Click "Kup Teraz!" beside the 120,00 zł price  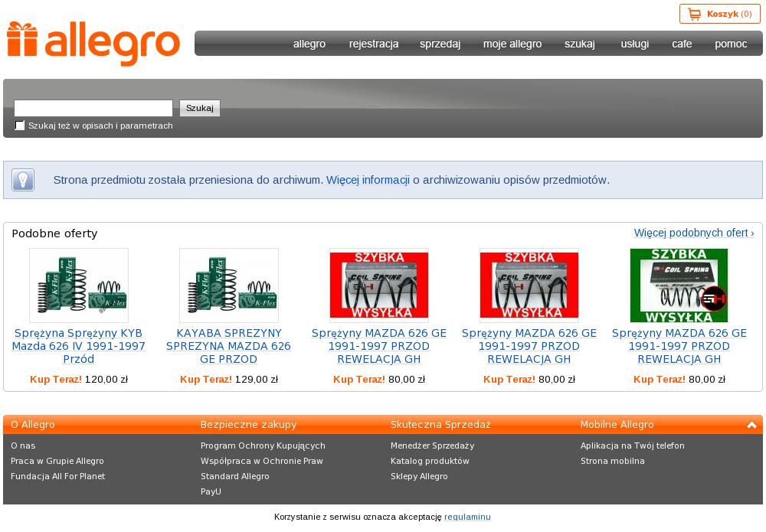coord(56,379)
